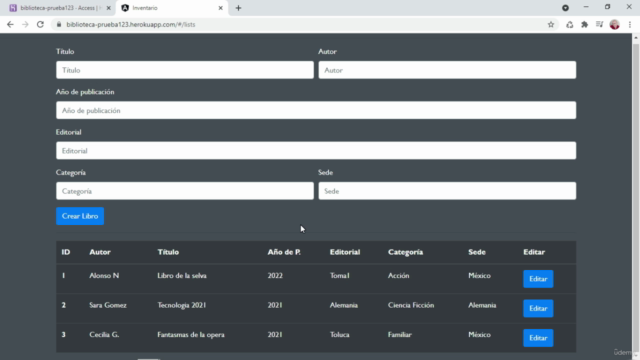The height and width of the screenshot is (360, 640).
Task: Click the Editorial column header
Action: click(x=345, y=252)
